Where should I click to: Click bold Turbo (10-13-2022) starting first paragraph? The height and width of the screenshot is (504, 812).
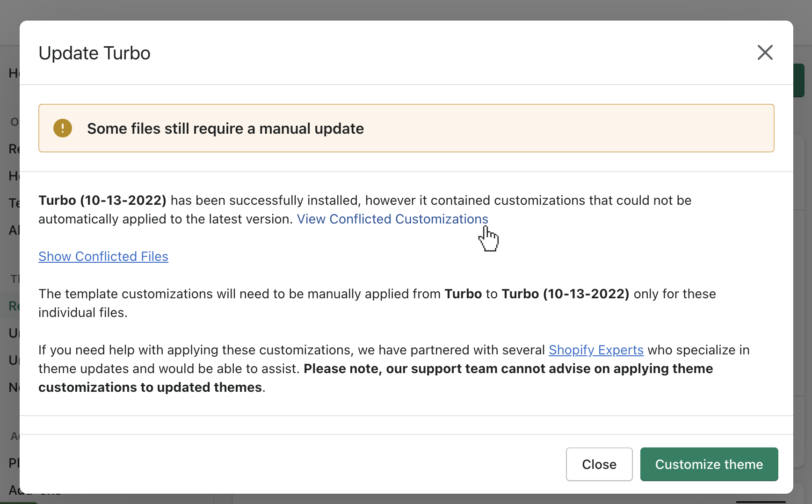point(102,200)
